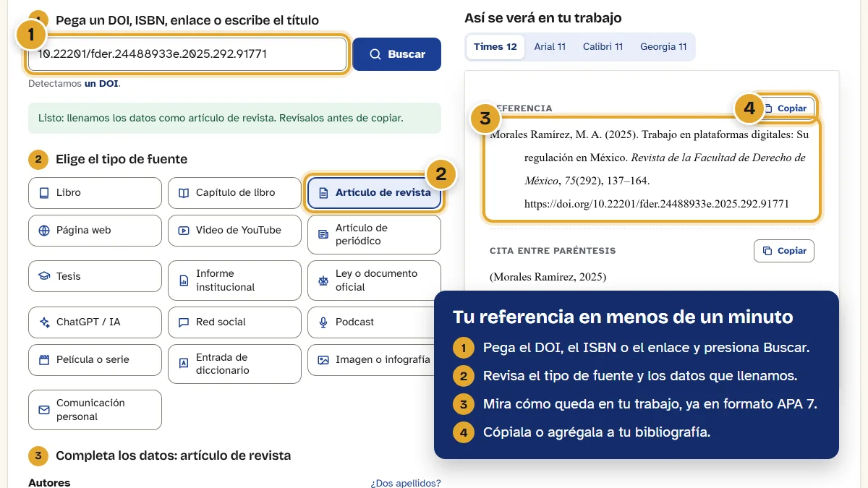Image resolution: width=868 pixels, height=488 pixels.
Task: Click the globe icon of Página web
Action: click(x=44, y=231)
